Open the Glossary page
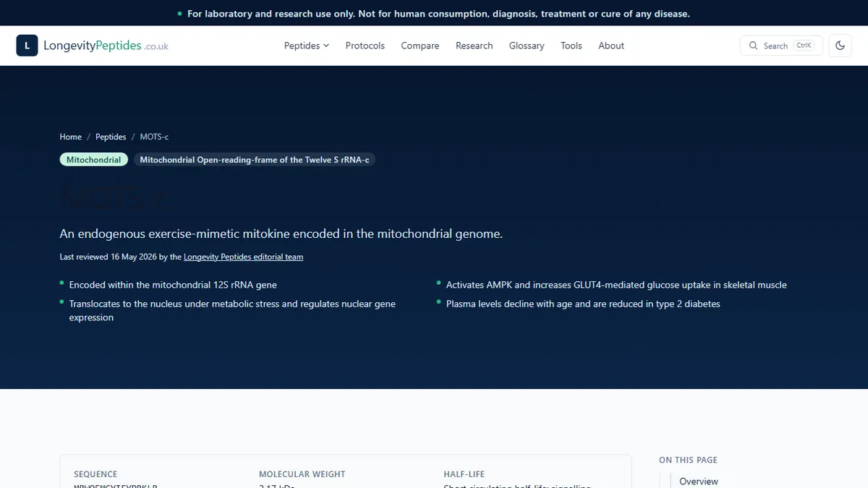 coord(527,46)
